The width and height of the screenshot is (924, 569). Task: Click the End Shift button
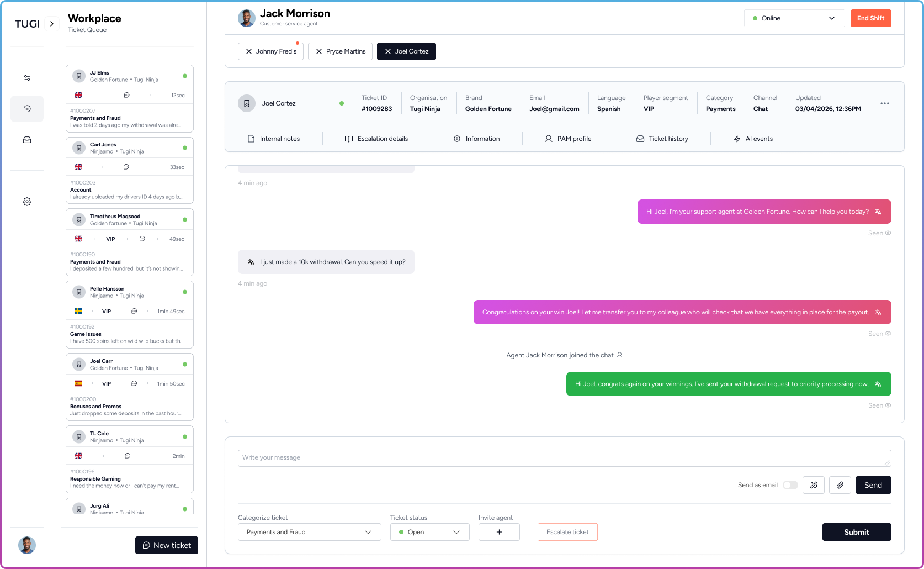(871, 18)
